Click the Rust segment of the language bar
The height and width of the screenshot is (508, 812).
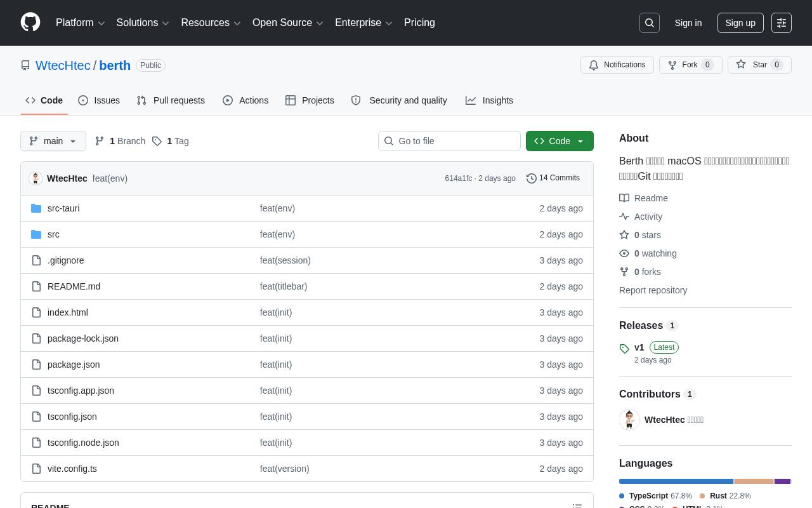point(754,481)
